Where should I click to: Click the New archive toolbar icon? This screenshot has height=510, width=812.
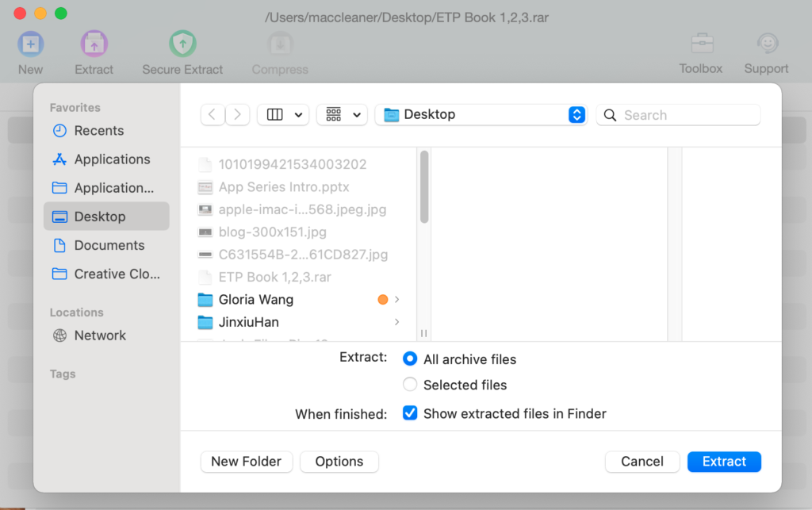pyautogui.click(x=30, y=44)
